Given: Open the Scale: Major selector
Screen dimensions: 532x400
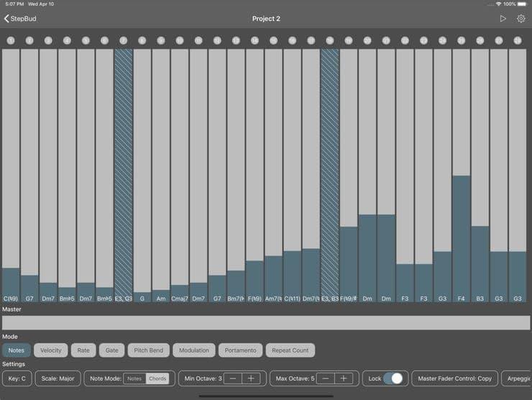Looking at the screenshot, I should click(58, 378).
